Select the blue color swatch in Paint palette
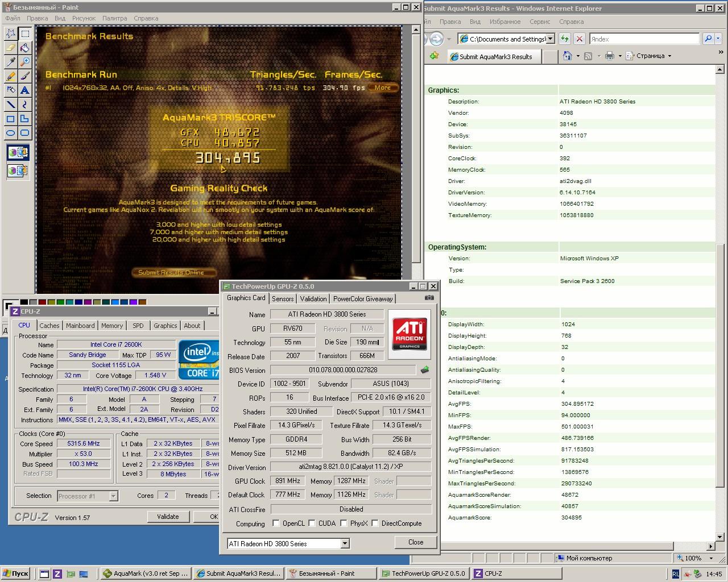 115,302
